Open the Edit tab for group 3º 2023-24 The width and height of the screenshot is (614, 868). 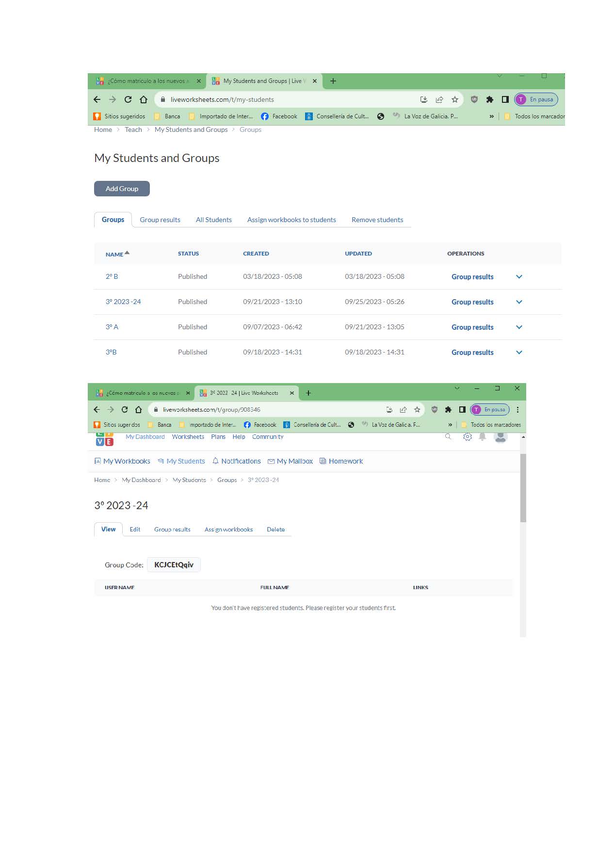point(135,530)
